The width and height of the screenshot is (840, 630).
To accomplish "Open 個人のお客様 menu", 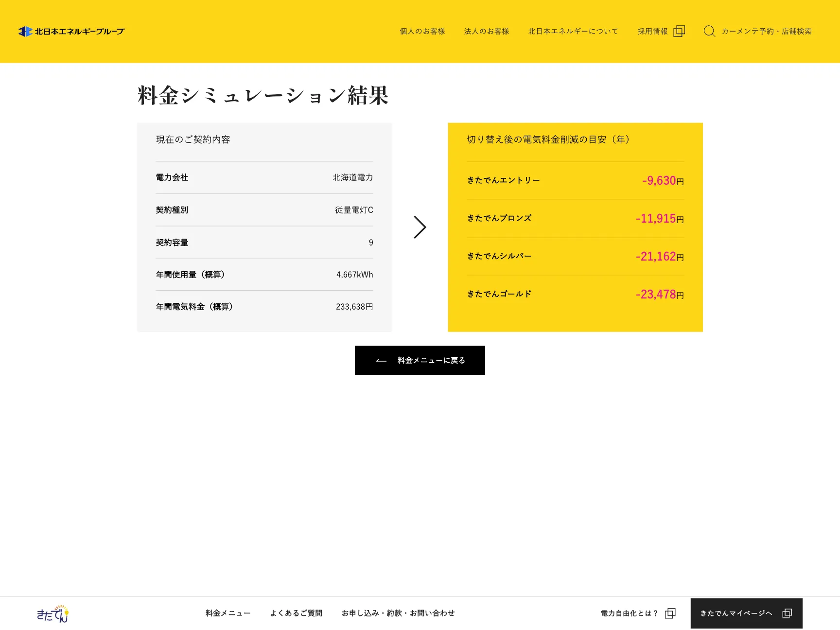I will tap(422, 32).
